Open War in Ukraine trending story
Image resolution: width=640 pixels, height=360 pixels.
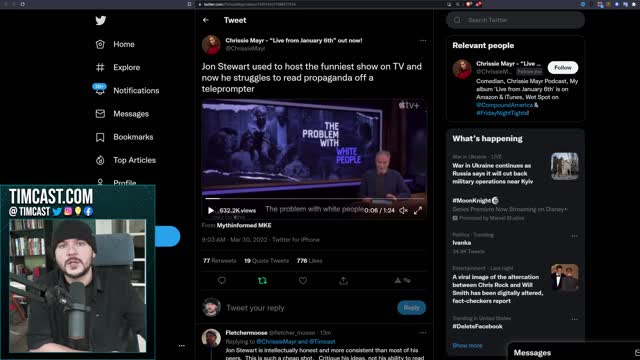pos(493,173)
